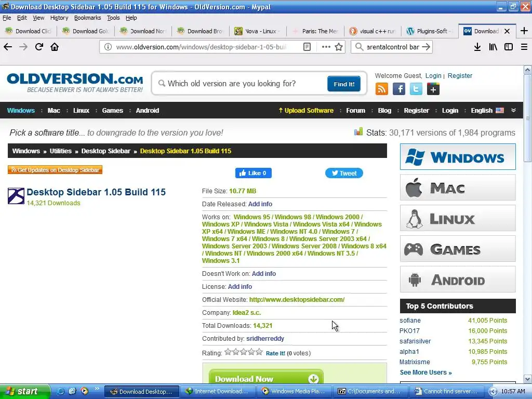Switch to the Plugins-Soft tab
The image size is (532, 399).
430,31
